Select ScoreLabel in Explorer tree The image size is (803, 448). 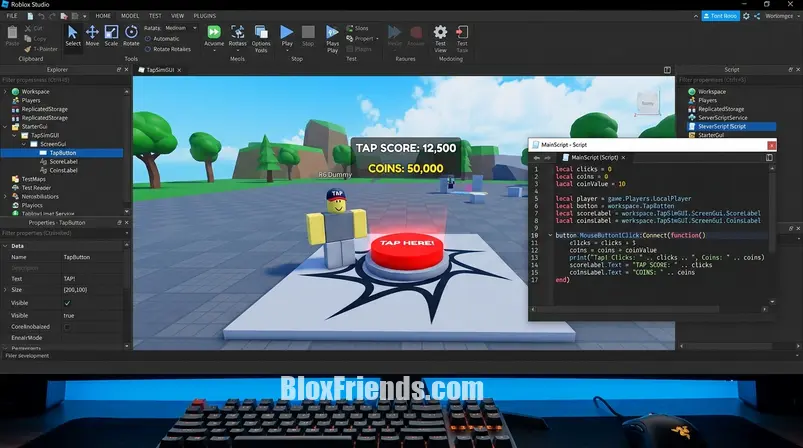point(63,161)
